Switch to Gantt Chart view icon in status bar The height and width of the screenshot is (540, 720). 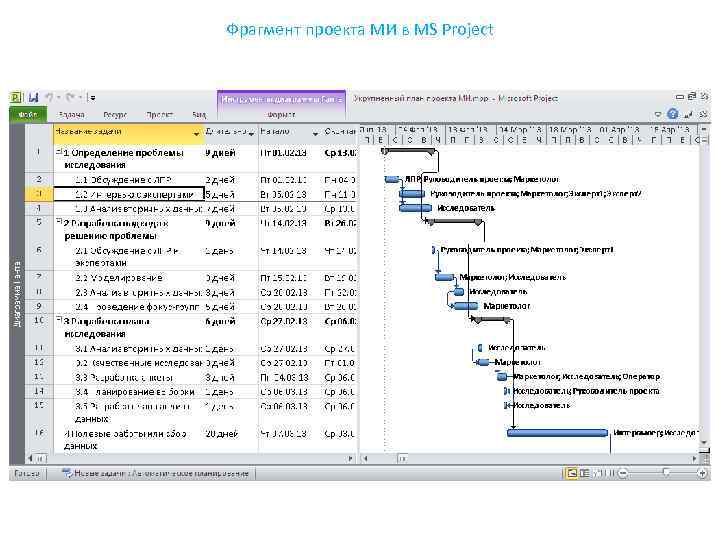[571, 473]
